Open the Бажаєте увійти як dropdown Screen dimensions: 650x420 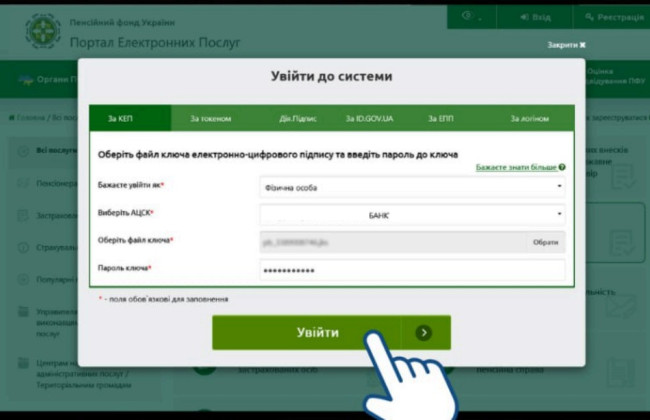[412, 187]
